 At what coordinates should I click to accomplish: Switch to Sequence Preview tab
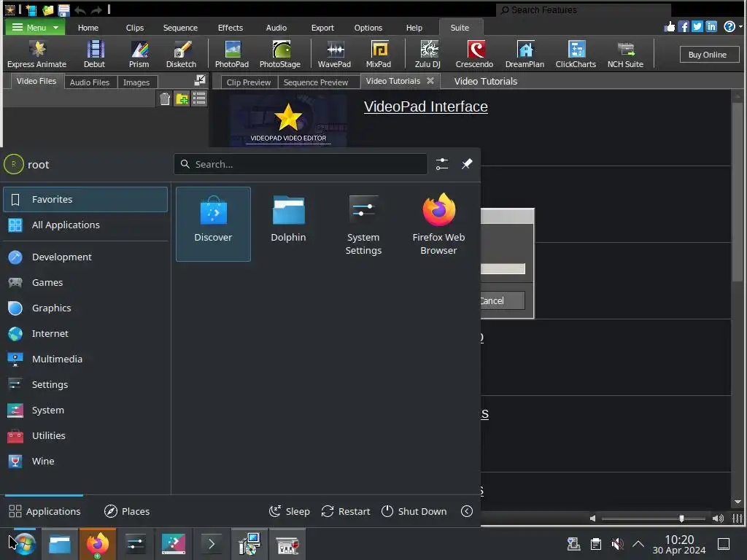point(316,82)
